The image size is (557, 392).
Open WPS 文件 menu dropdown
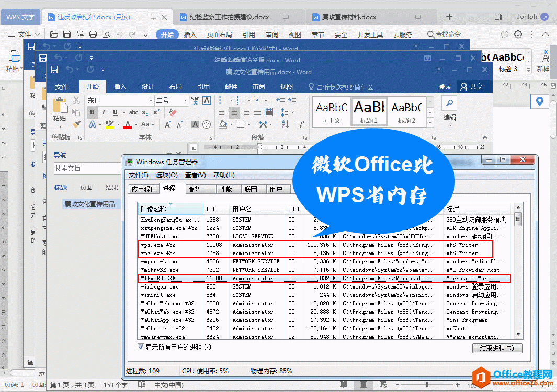click(x=24, y=34)
